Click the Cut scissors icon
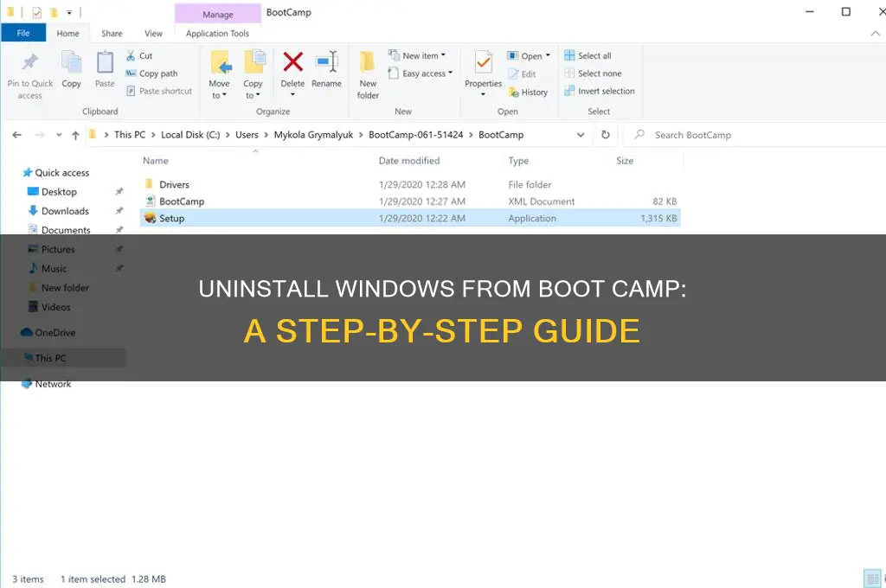Screen dimensions: 886x588 point(131,55)
